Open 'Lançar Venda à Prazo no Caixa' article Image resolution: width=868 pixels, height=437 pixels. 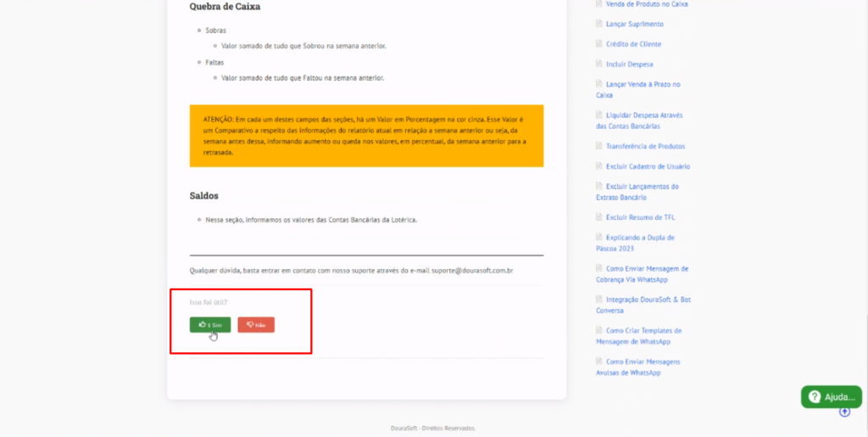point(643,85)
